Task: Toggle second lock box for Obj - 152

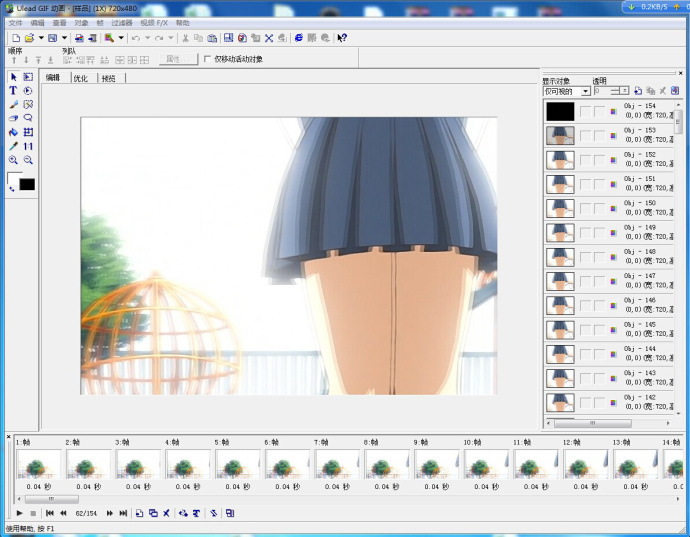Action: coord(599,160)
